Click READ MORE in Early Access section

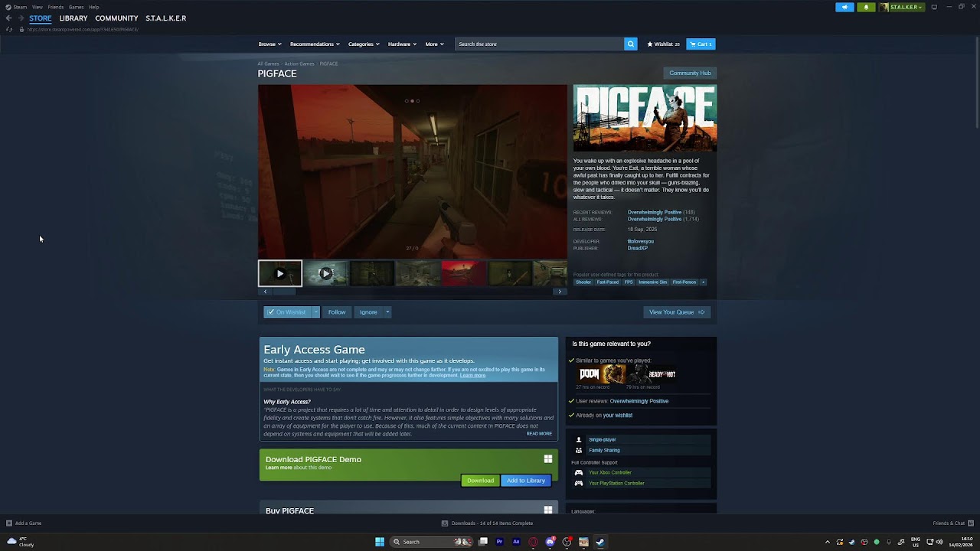(x=539, y=434)
